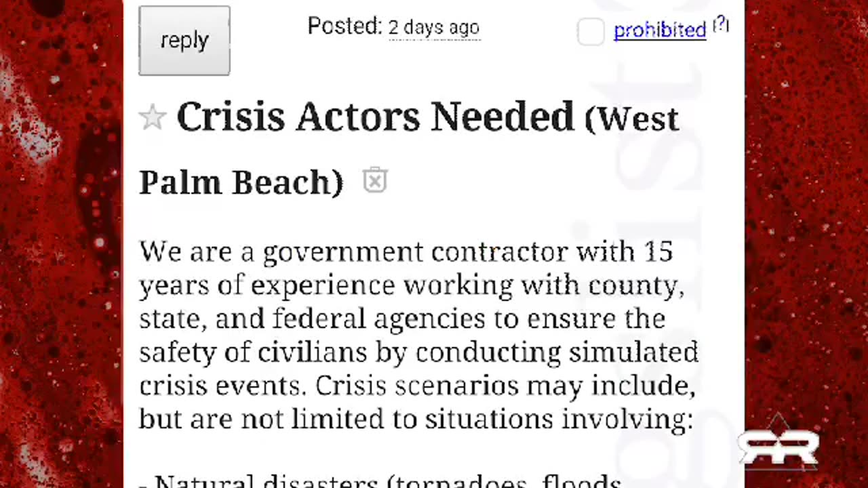The image size is (868, 488).
Task: Click the 'safety of civilians' line
Action: click(x=418, y=352)
